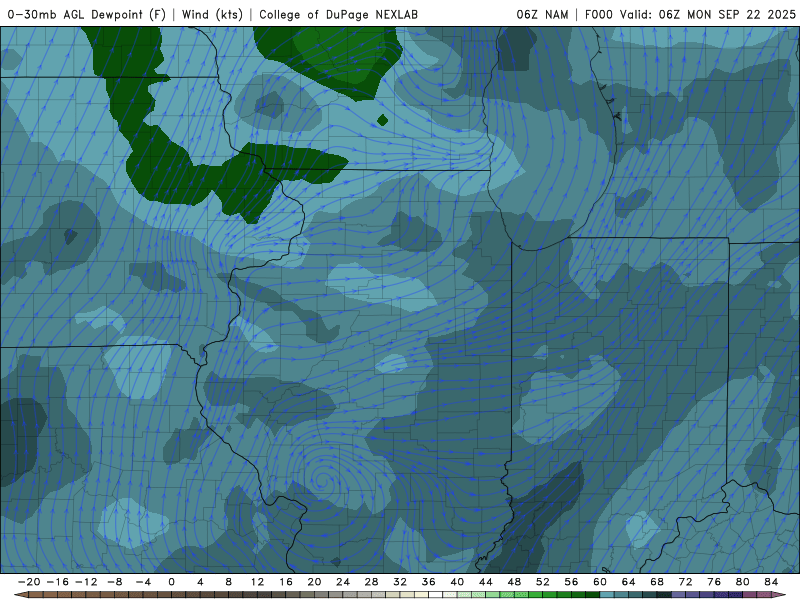The height and width of the screenshot is (600, 800).
Task: Click the -16 legend value
Action: coord(57,582)
